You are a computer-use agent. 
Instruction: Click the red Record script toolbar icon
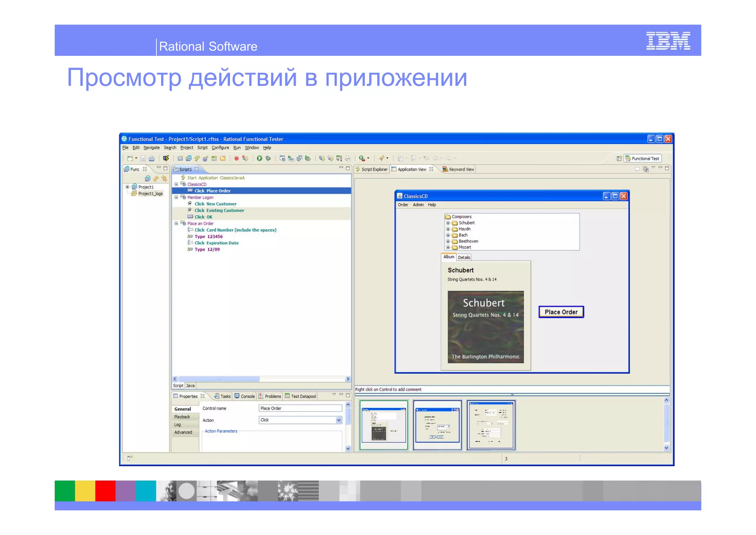pos(236,159)
